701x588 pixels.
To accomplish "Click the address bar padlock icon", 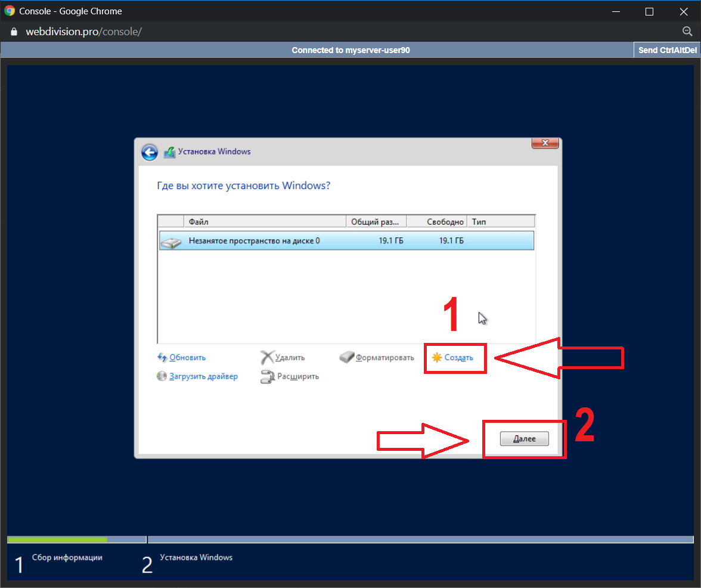I will point(15,32).
